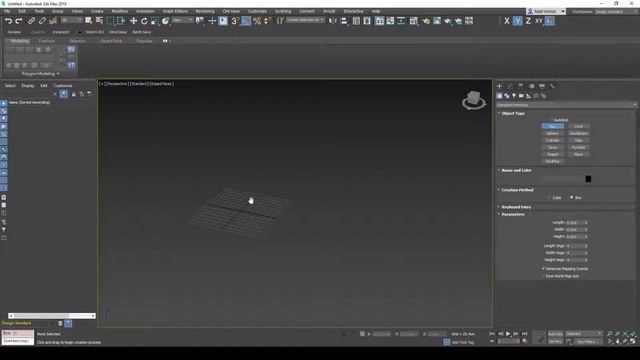
Task: Select the Unlink Selection icon
Action: (x=42, y=21)
